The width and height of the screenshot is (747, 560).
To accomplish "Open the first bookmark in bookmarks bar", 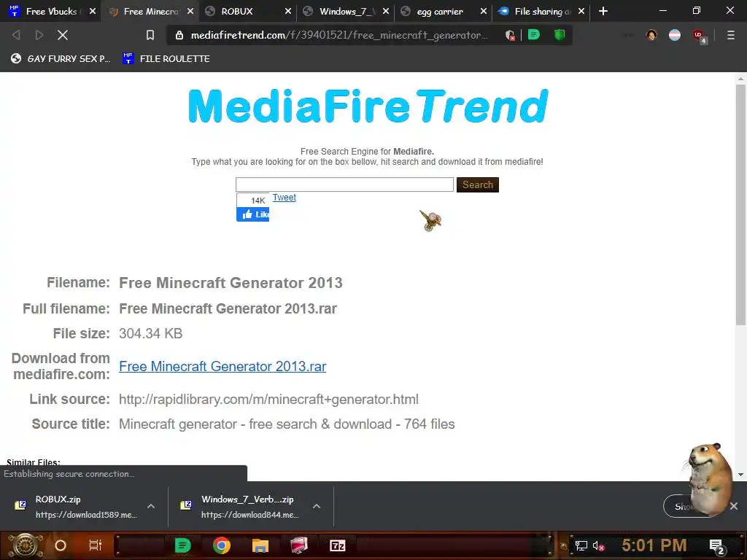I will tap(61, 58).
